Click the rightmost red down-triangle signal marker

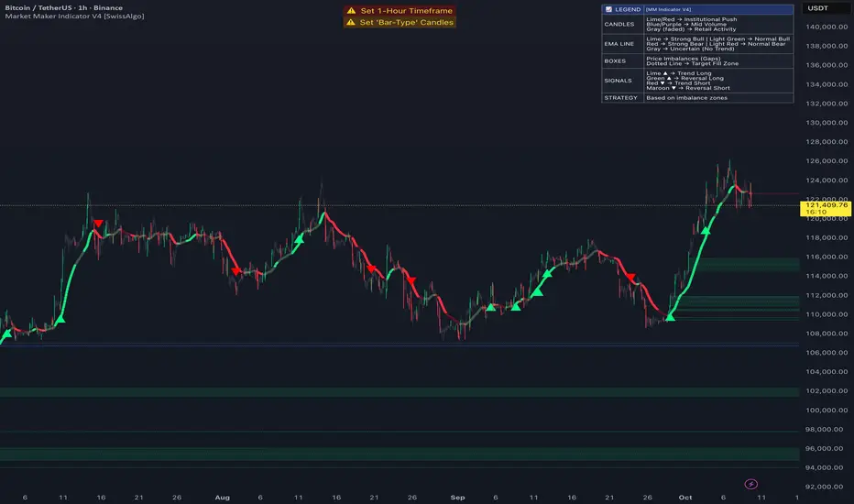[x=630, y=276]
